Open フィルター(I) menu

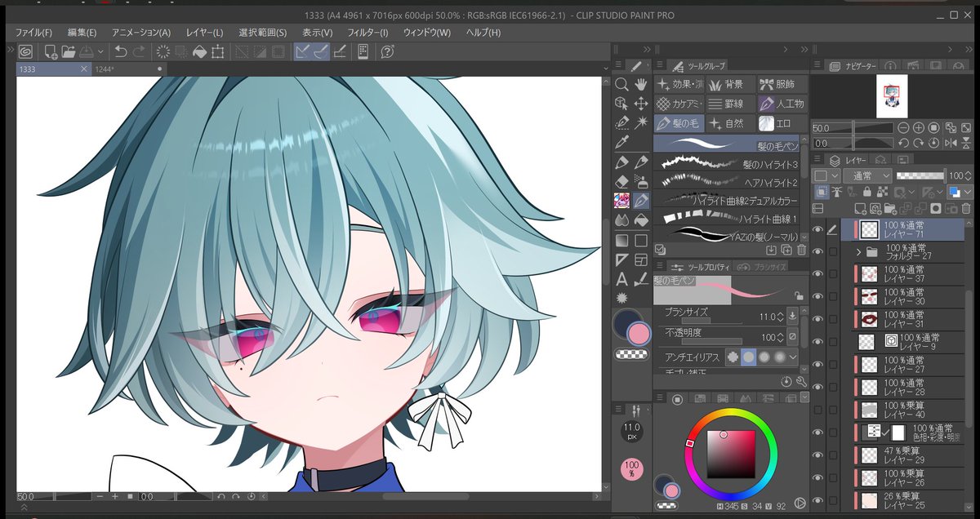coord(367,33)
